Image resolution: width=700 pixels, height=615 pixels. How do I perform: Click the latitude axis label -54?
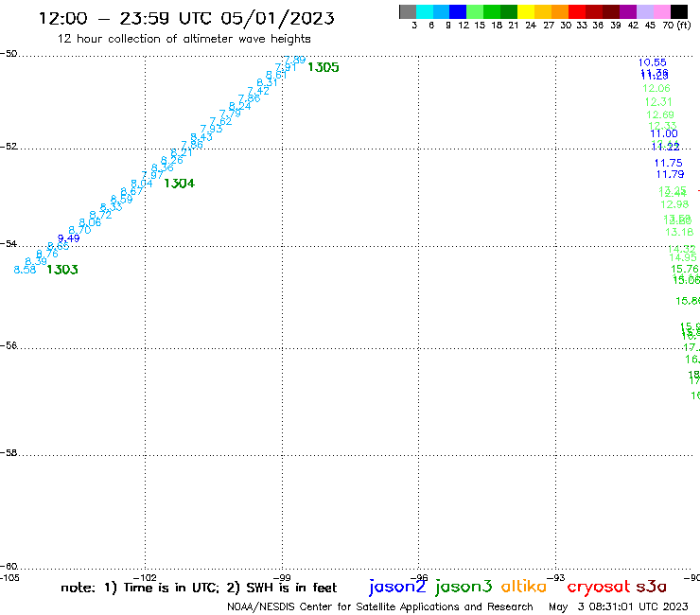tap(9, 244)
